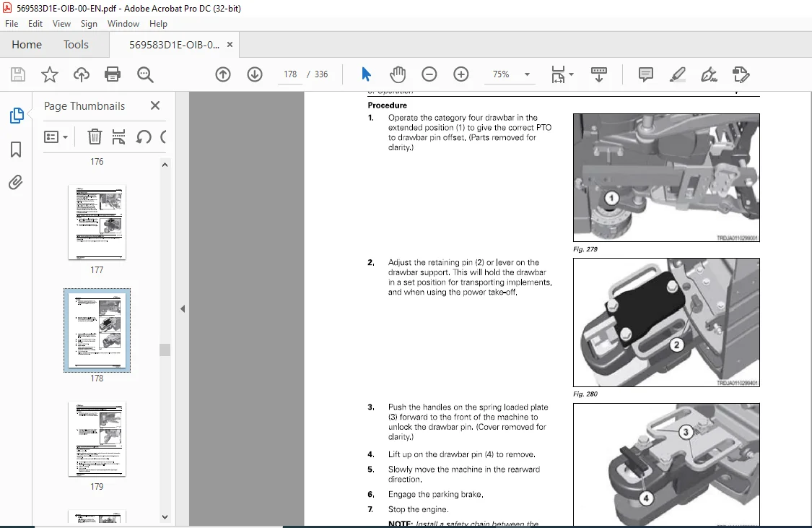Delete the selected page thumbnail

click(x=95, y=137)
